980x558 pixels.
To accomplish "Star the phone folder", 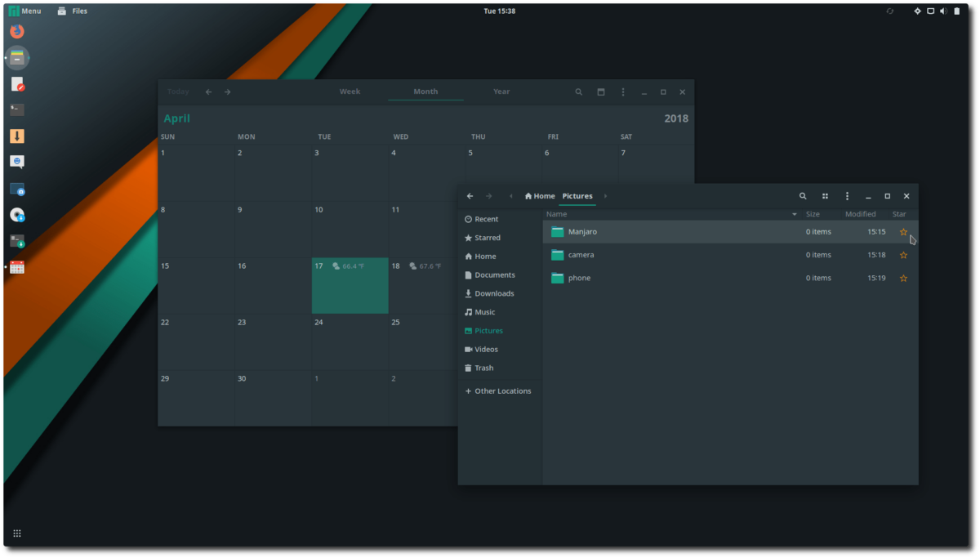I will pos(903,277).
